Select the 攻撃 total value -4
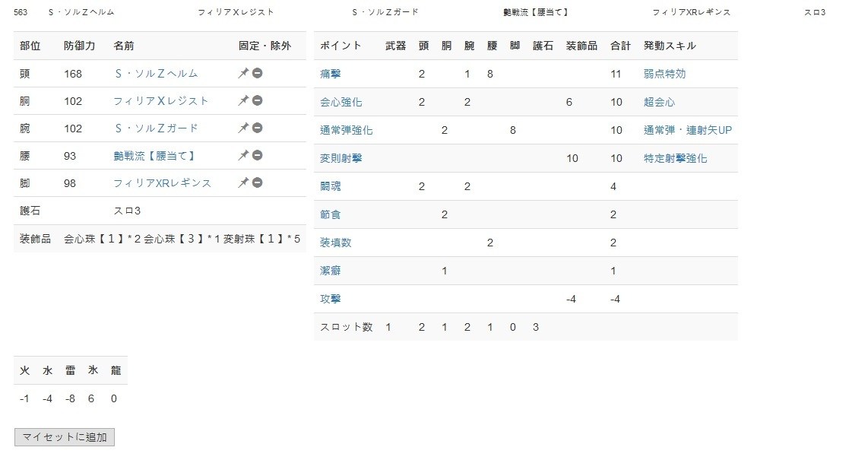 [615, 299]
